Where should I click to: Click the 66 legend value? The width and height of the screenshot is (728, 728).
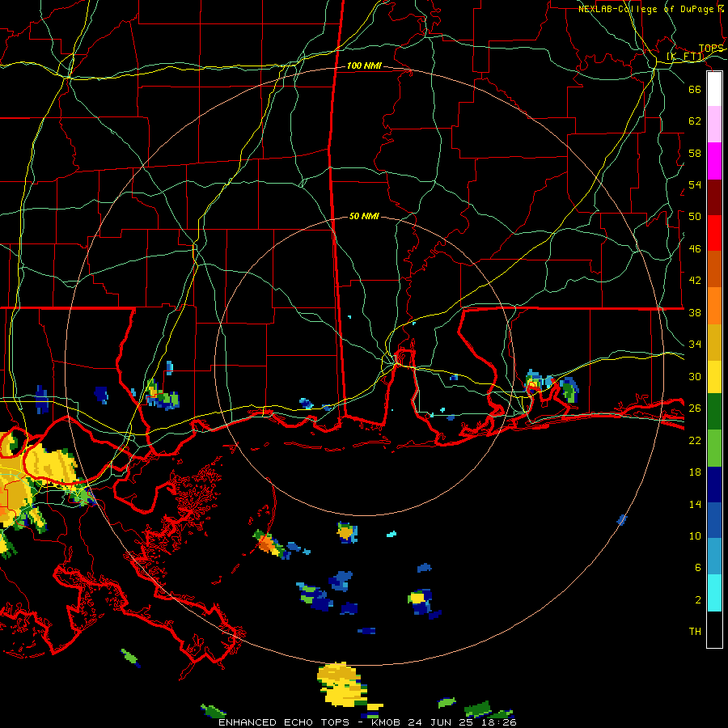[x=695, y=89]
